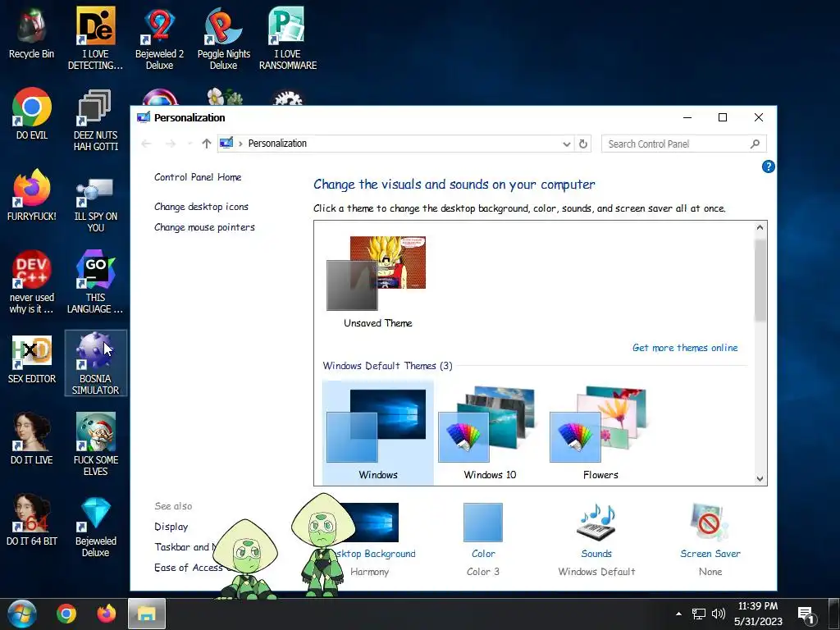This screenshot has width=840, height=630.
Task: Open the recent locations dropdown arrow
Action: click(189, 144)
